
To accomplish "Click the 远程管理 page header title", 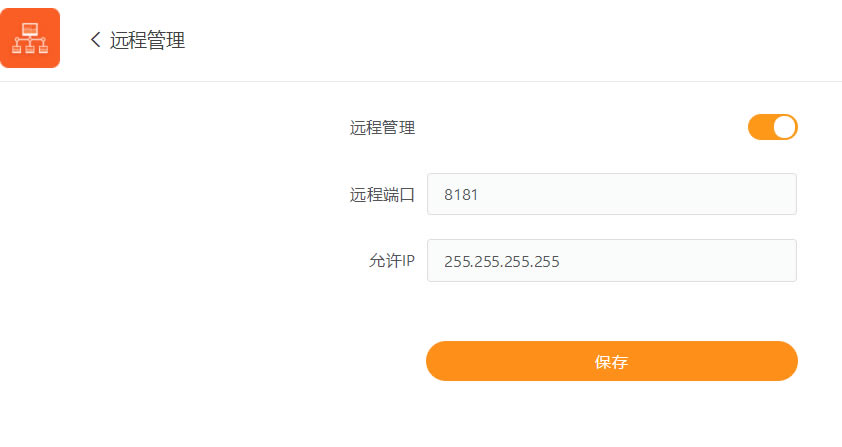I will pos(147,40).
